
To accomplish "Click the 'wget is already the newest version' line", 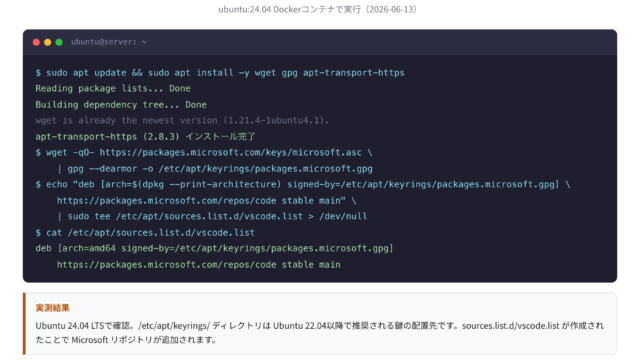I will click(182, 120).
